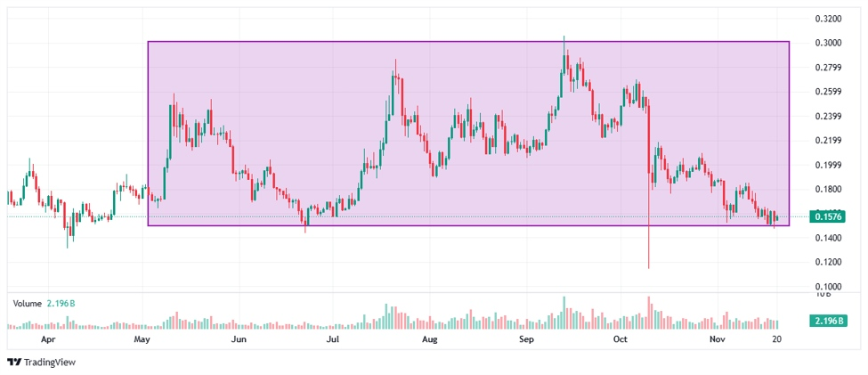Click the green 0.1576 current price tag
This screenshot has width=868, height=375.
tap(830, 216)
